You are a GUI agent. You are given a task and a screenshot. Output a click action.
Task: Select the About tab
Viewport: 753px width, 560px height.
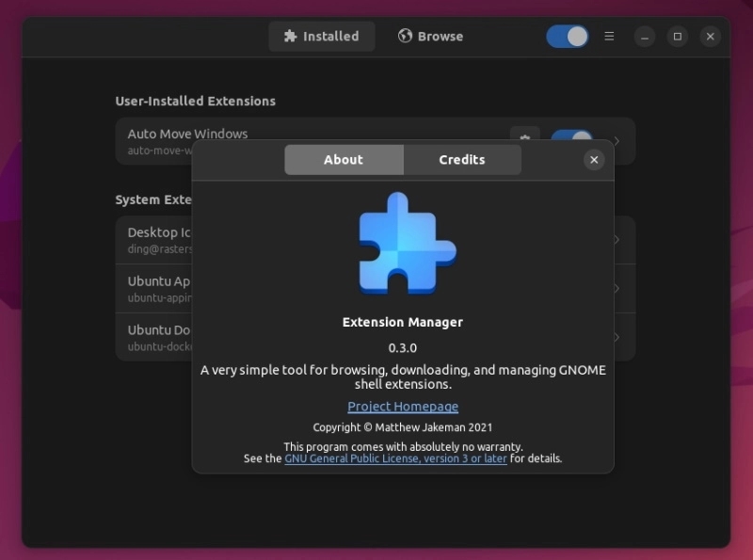click(x=344, y=159)
